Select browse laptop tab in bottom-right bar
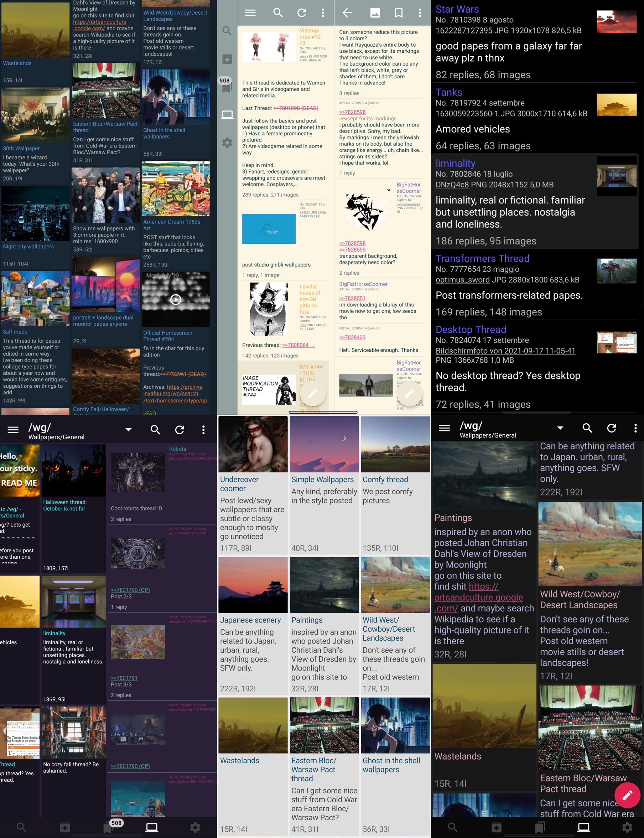 583,827
